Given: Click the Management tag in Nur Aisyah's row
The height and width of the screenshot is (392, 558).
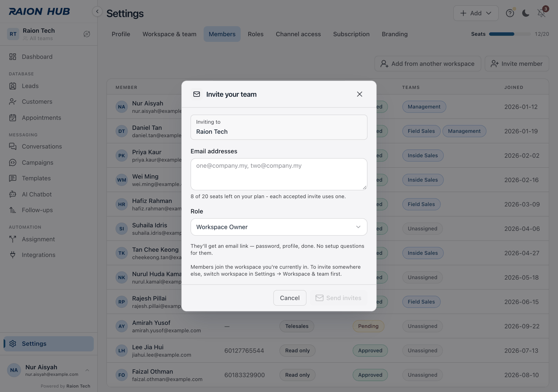Looking at the screenshot, I should click(x=424, y=107).
